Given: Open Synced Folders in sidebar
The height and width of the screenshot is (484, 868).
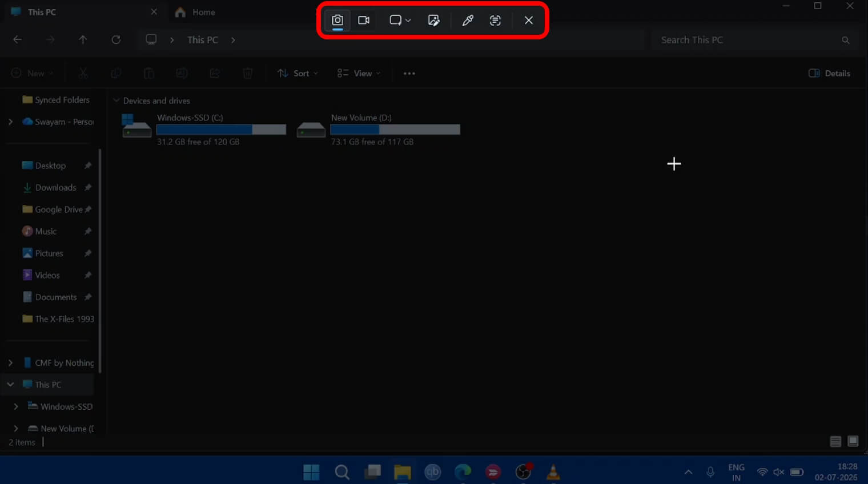Looking at the screenshot, I should point(55,100).
